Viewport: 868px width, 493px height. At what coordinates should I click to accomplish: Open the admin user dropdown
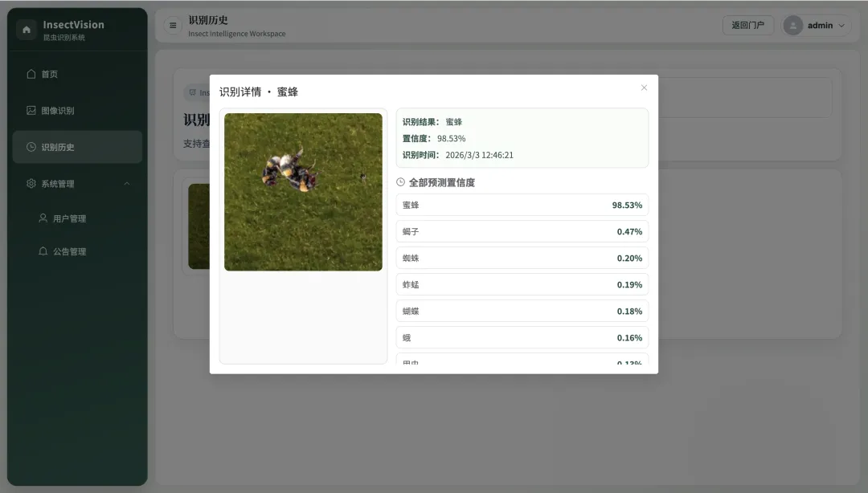point(816,26)
